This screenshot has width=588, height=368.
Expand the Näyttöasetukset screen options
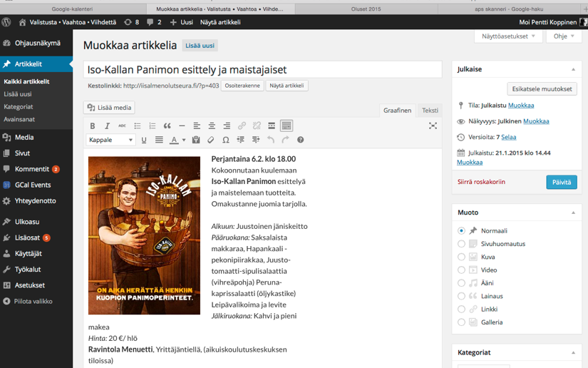[x=508, y=36]
